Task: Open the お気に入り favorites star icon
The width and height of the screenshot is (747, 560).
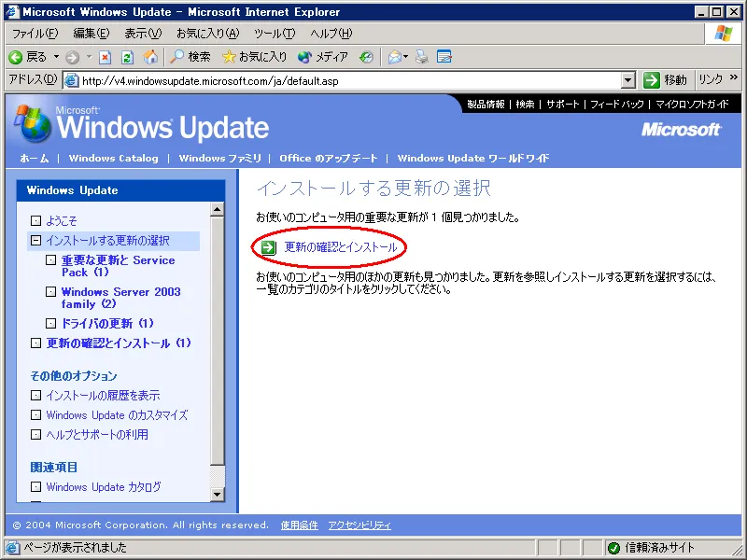Action: [255, 57]
